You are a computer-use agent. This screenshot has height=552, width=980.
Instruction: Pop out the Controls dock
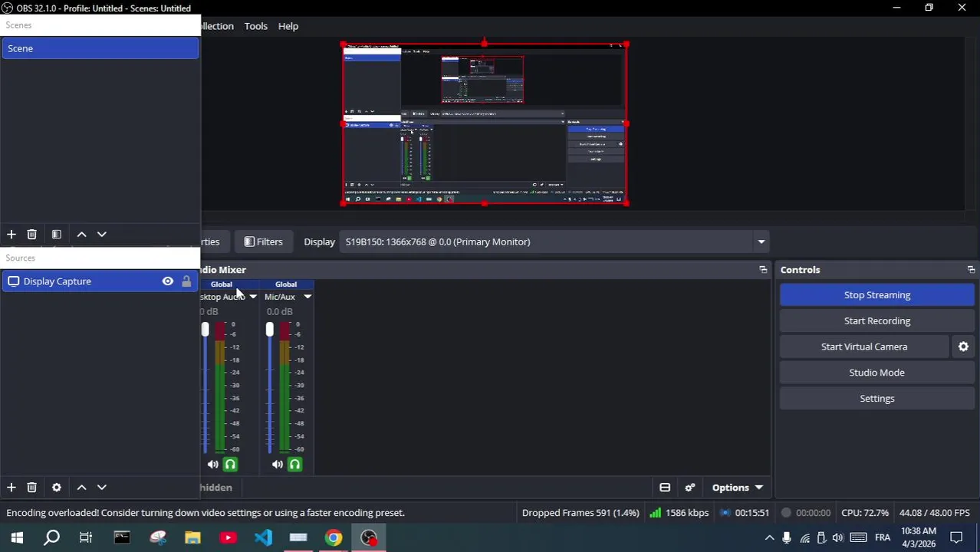(971, 270)
